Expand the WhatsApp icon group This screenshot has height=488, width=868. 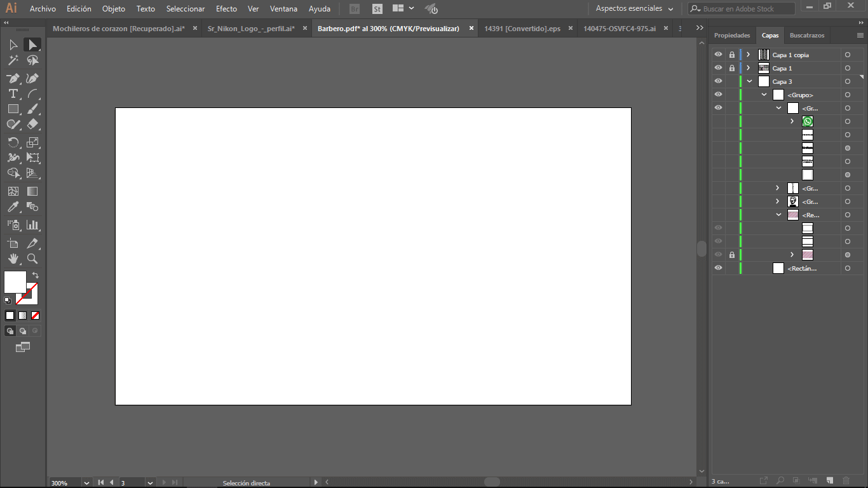coord(792,121)
